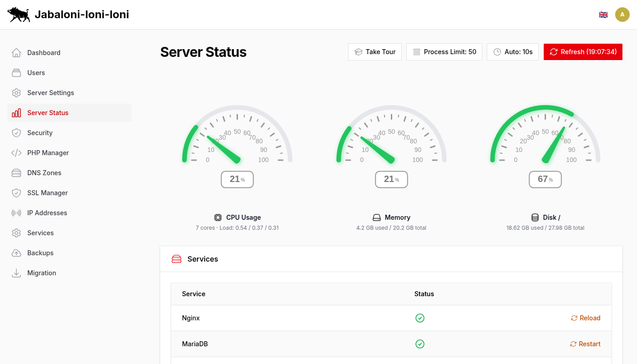637x364 pixels.
Task: Open the account avatar menu
Action: pyautogui.click(x=622, y=14)
